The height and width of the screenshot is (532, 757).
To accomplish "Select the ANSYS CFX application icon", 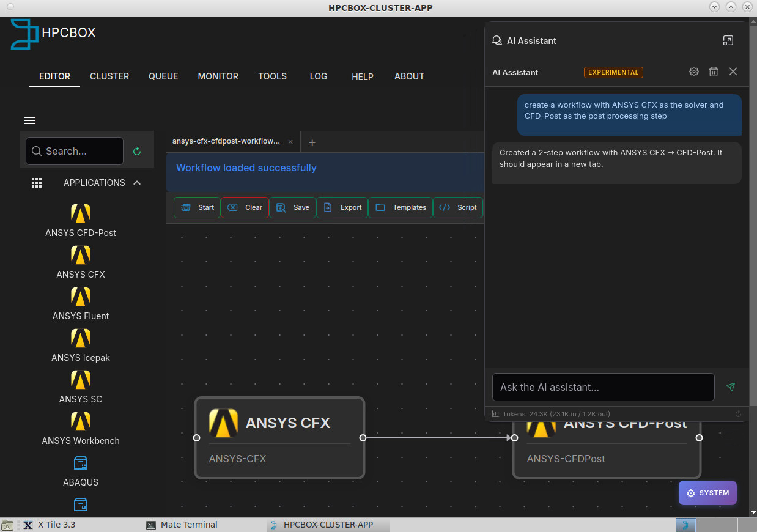I will [81, 254].
